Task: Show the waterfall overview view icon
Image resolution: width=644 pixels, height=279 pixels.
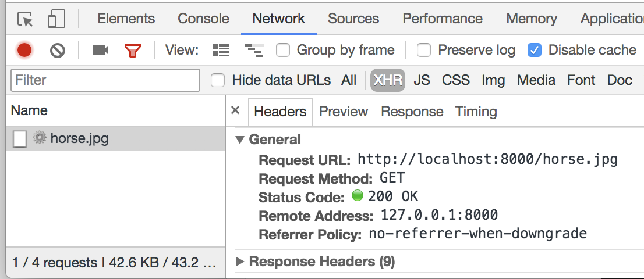Action: (254, 51)
